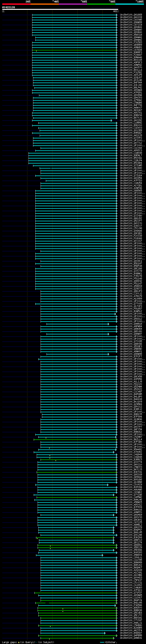146x644 pixels.
Task: Click the green ~80% identity color band
Action: point(101,4)
